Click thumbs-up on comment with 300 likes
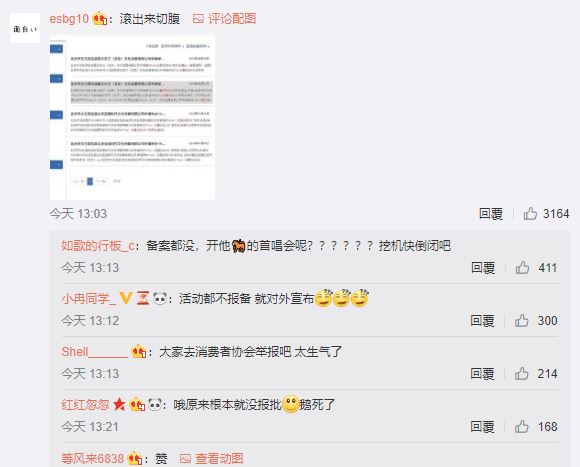Viewport: 580px width, 467px height. point(522,321)
